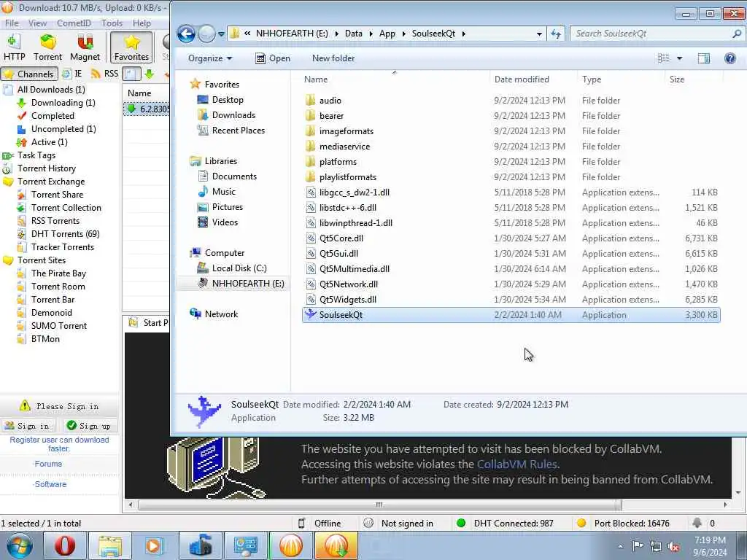The image size is (747, 560).
Task: Select Music library in Explorer
Action: [x=223, y=192]
